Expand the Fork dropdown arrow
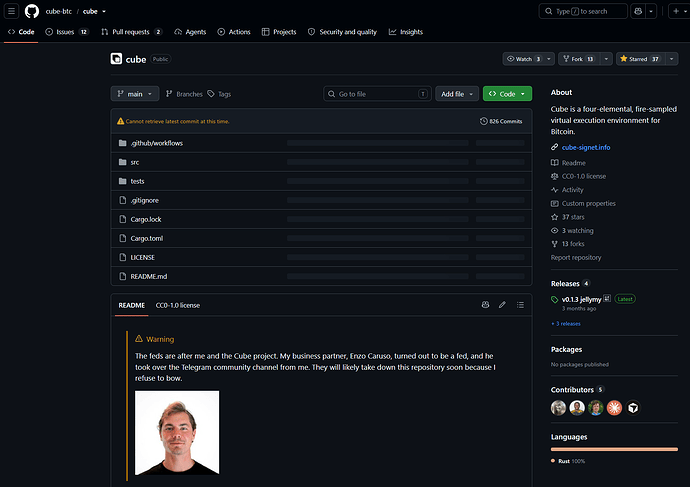 pos(606,59)
